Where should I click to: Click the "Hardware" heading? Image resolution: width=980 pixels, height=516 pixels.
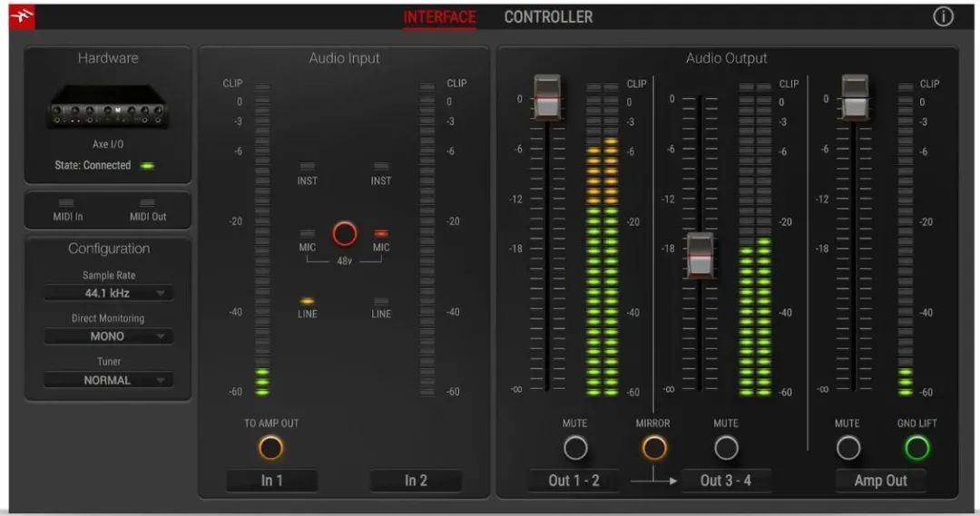coord(108,58)
